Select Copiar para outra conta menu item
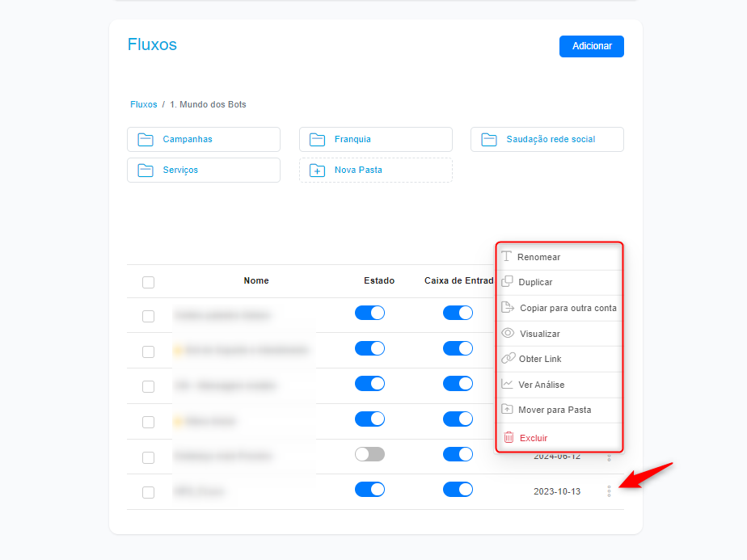747x560 pixels. pos(559,308)
